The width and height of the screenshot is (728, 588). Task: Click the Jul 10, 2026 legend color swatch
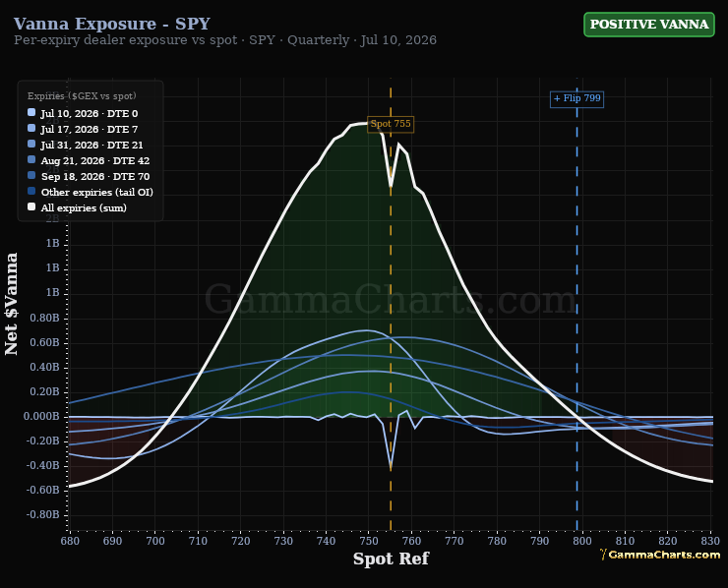point(31,113)
